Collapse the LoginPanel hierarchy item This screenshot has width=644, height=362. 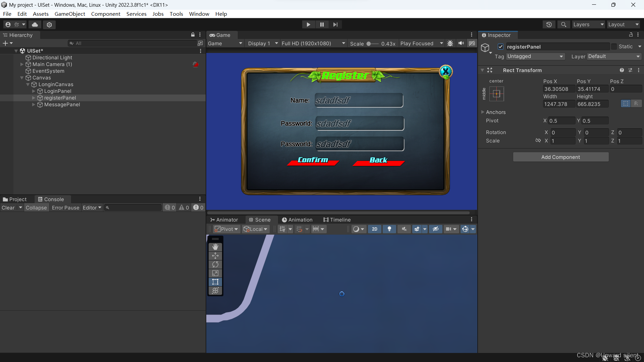[x=34, y=91]
